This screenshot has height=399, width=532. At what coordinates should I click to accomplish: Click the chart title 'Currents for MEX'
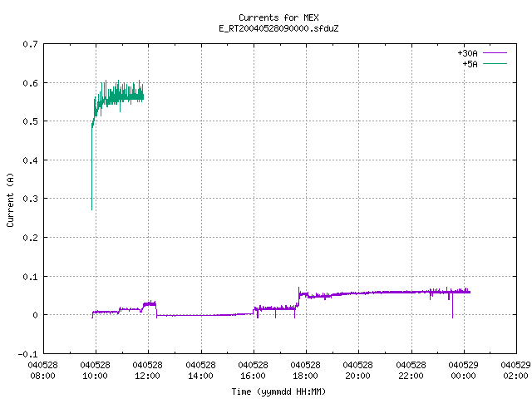pyautogui.click(x=278, y=17)
